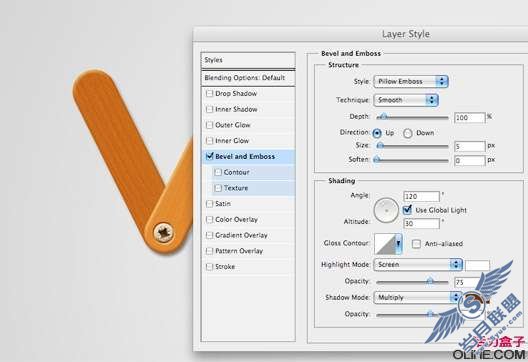
Task: Select the Bevel and Emboss row label
Action: 245,156
